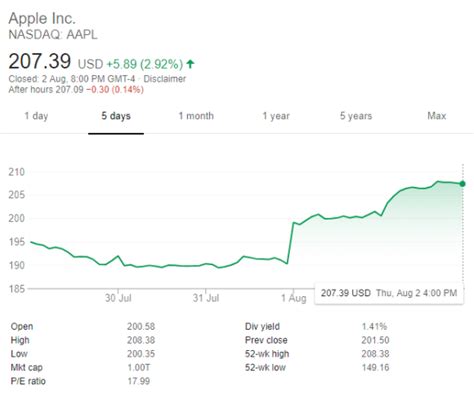The height and width of the screenshot is (395, 474).
Task: Click the P/E ratio value 17.99
Action: (x=139, y=381)
